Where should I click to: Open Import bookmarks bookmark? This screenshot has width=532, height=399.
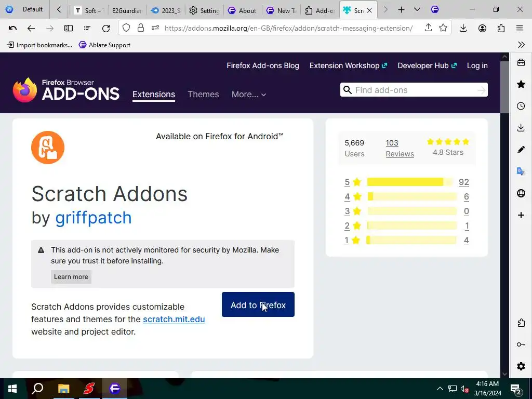(x=39, y=45)
